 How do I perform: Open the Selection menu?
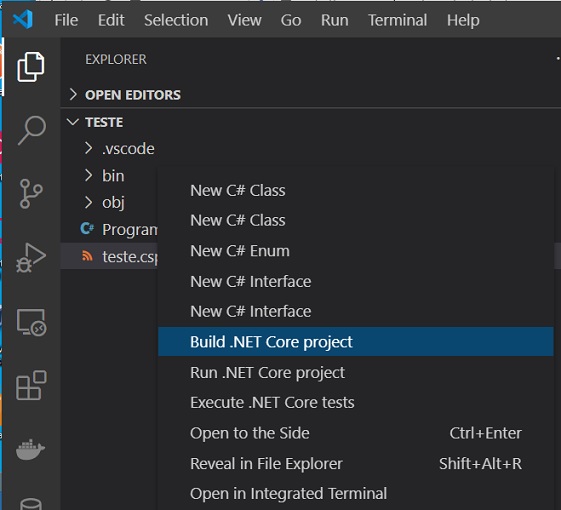(x=176, y=20)
